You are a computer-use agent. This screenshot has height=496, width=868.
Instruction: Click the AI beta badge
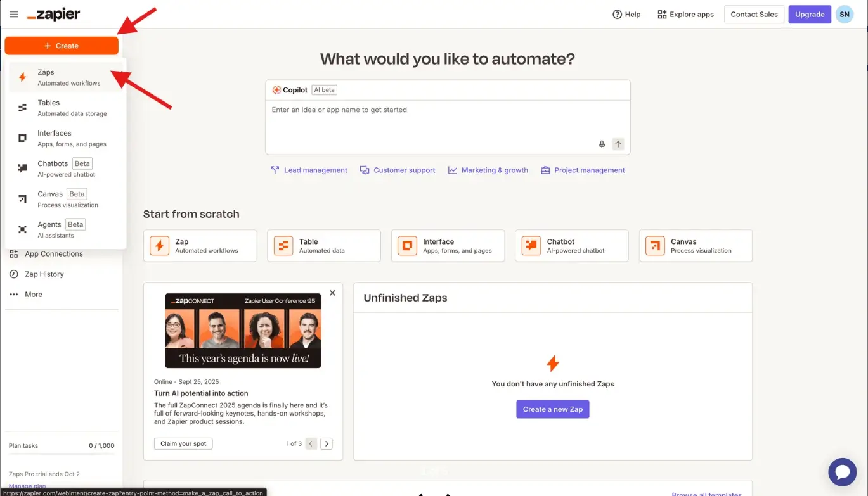[x=324, y=90]
